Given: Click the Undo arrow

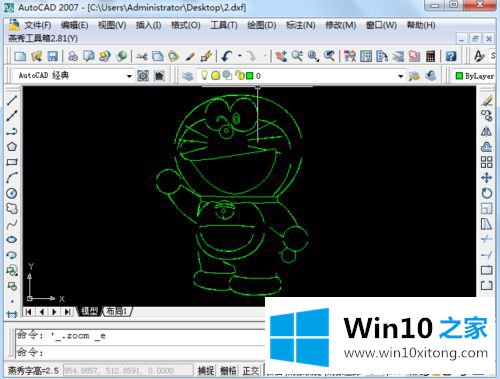Looking at the screenshot, I should point(227,56).
